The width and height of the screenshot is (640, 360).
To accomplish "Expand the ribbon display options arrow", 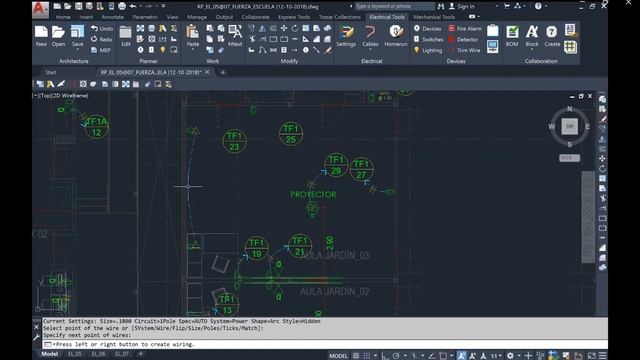I will click(478, 17).
